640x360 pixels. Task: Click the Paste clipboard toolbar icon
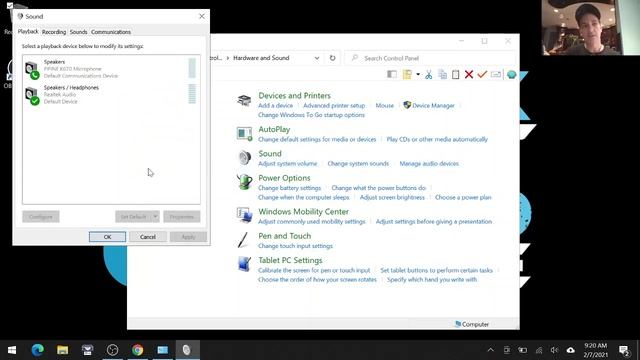(456, 74)
